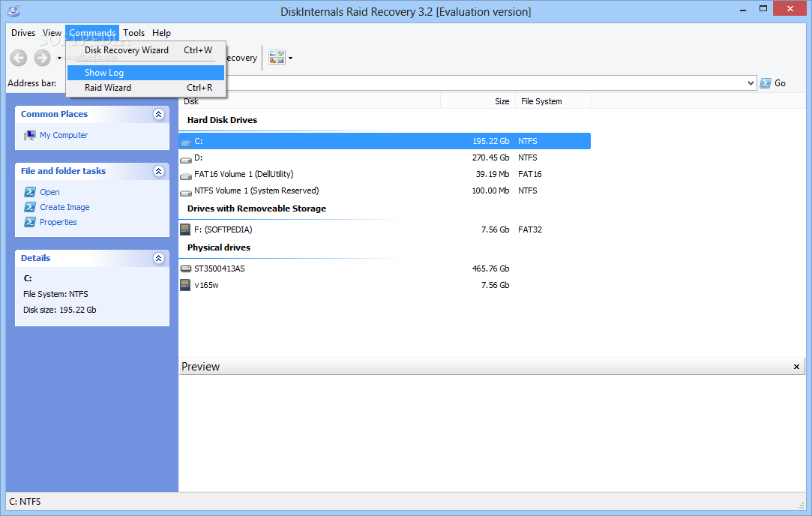Select ST3500413AS drive name
The width and height of the screenshot is (812, 516).
click(x=220, y=268)
